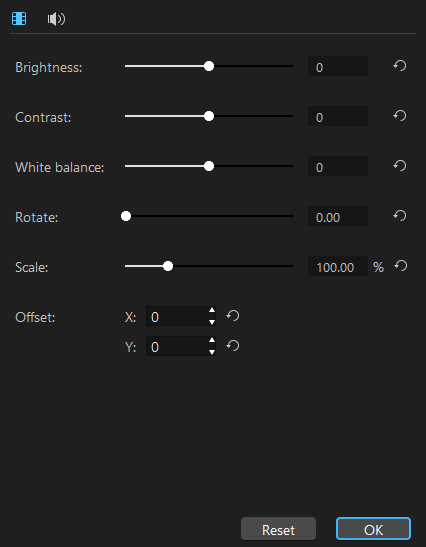Click the Rotate slider handle
The image size is (426, 547).
coord(126,216)
